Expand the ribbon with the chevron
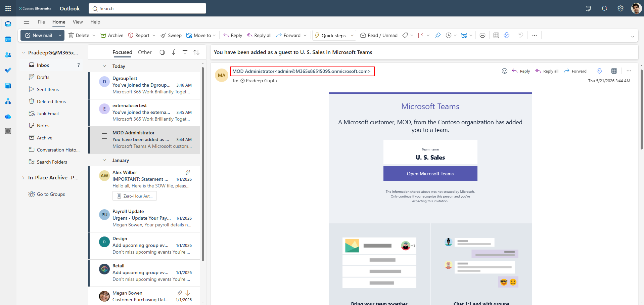This screenshot has width=644, height=305. pos(633,37)
